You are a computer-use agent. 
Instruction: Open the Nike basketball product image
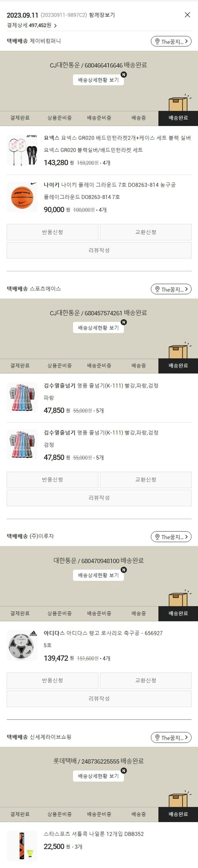(x=22, y=197)
